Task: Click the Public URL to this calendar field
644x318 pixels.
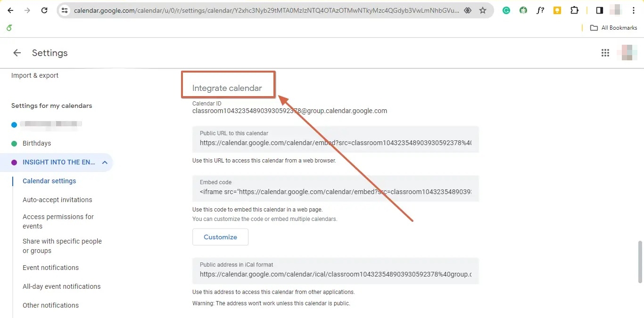Action: pos(336,139)
